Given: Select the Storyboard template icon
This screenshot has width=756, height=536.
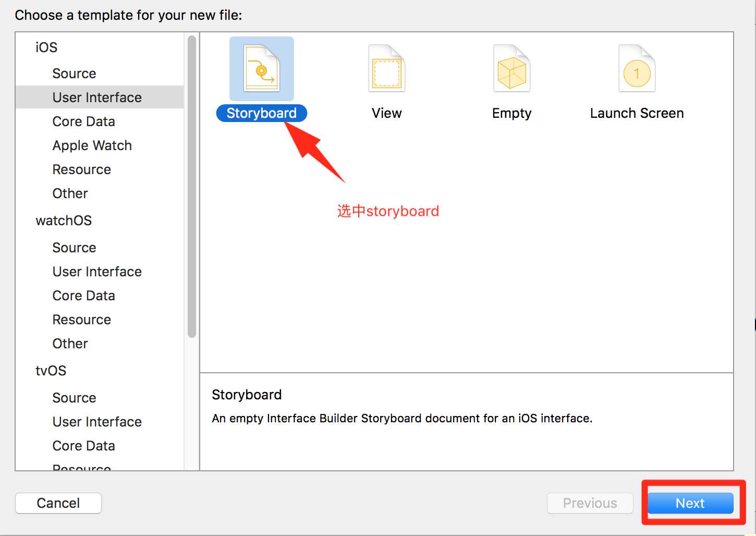Looking at the screenshot, I should pos(262,69).
